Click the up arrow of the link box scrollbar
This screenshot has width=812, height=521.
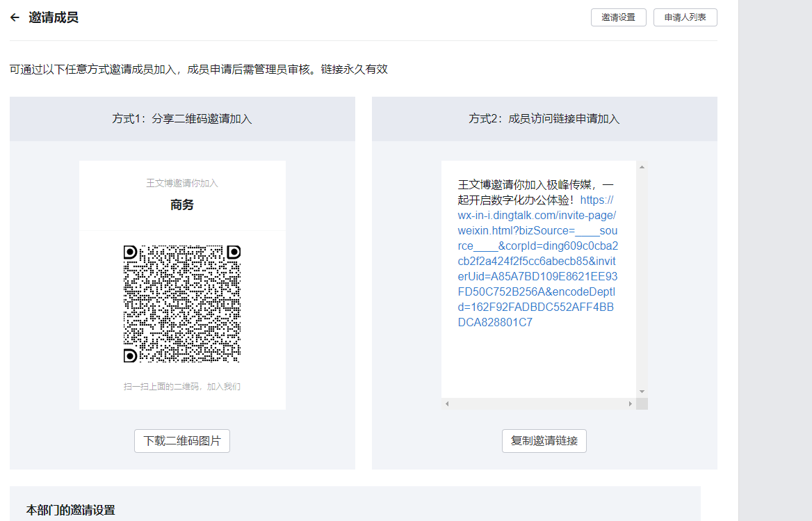tap(642, 167)
